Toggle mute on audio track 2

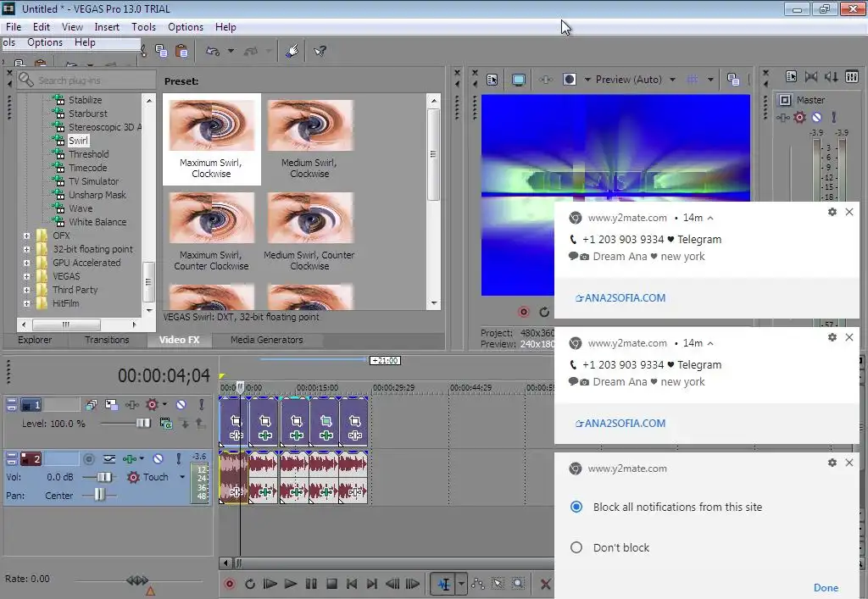click(x=158, y=458)
